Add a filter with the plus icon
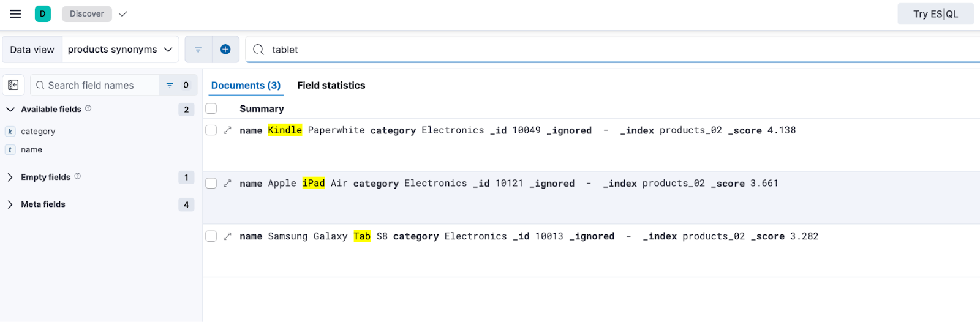This screenshot has height=322, width=980. pos(225,50)
